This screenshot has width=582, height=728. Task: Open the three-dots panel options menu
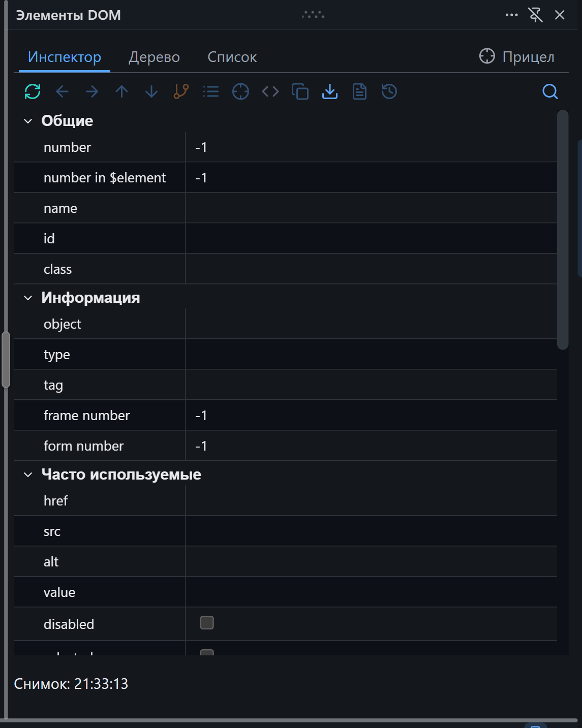pos(512,15)
